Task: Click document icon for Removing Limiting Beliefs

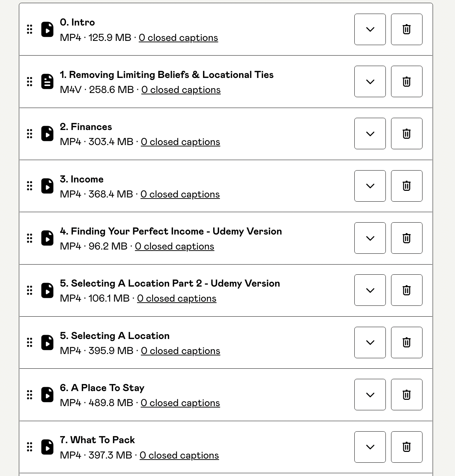Action: pyautogui.click(x=48, y=81)
